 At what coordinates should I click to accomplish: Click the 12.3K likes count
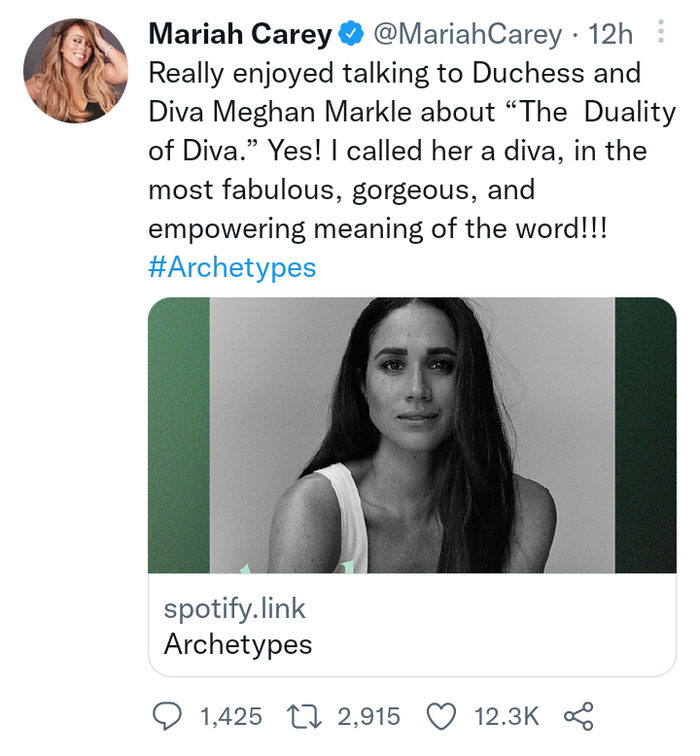tap(506, 717)
